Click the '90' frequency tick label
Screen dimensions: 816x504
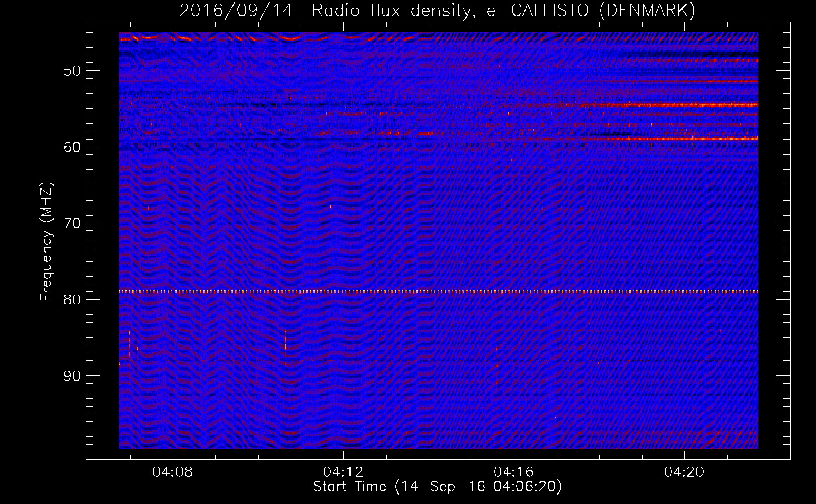tap(72, 376)
